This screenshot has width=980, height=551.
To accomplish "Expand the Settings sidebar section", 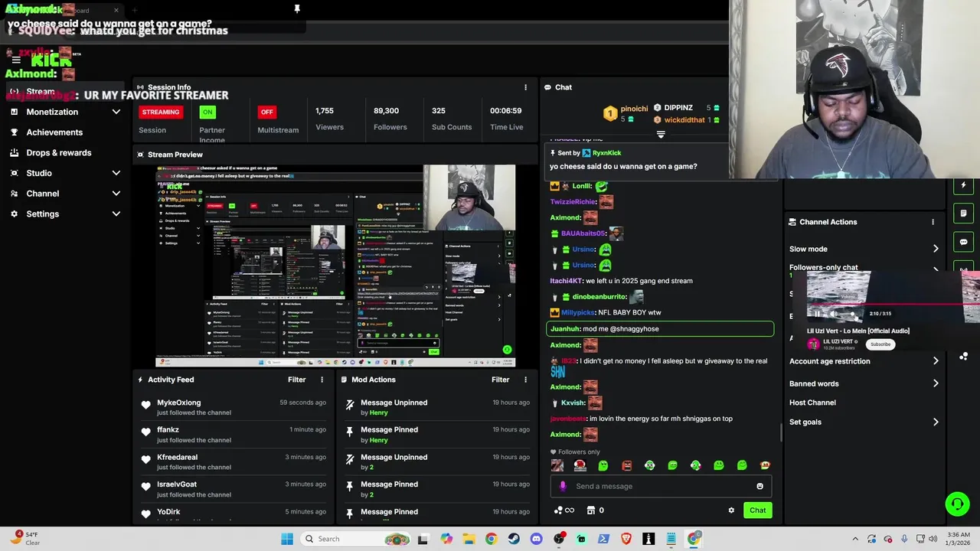I will tap(116, 214).
